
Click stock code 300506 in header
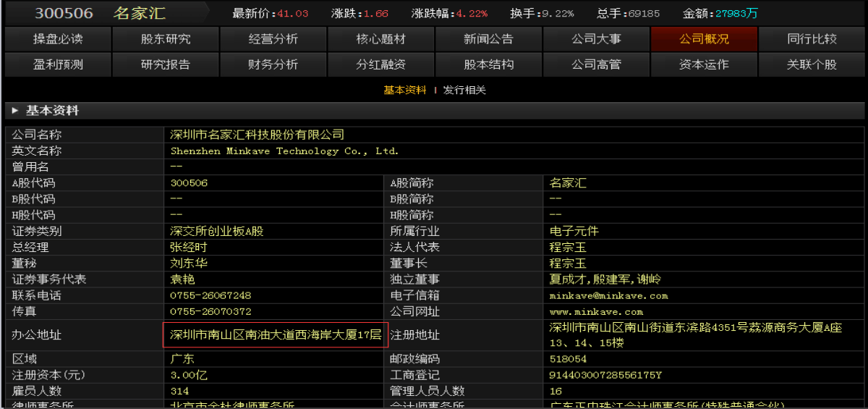(64, 13)
